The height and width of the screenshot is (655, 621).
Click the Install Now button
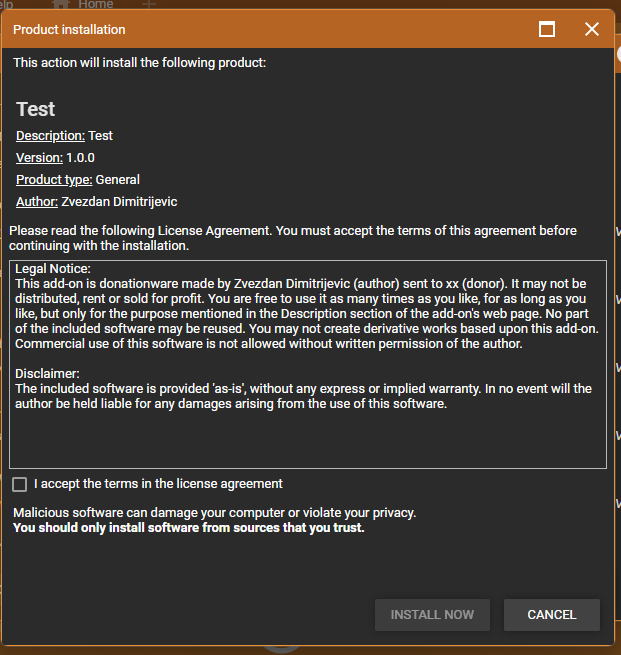(432, 614)
